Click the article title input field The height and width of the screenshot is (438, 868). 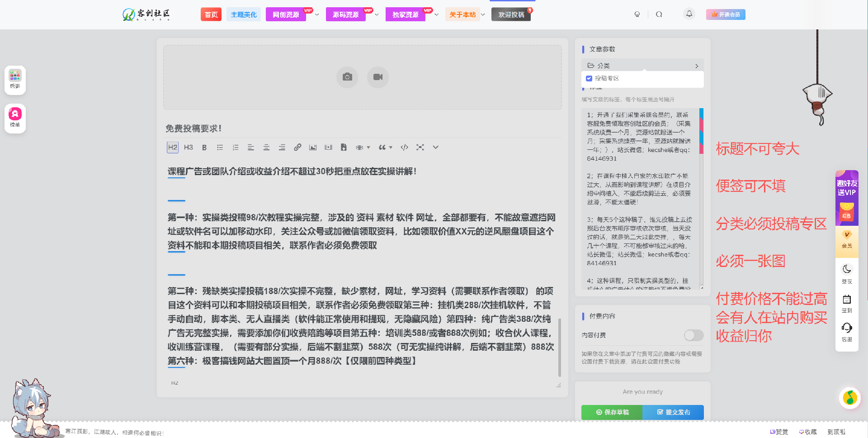coord(362,129)
